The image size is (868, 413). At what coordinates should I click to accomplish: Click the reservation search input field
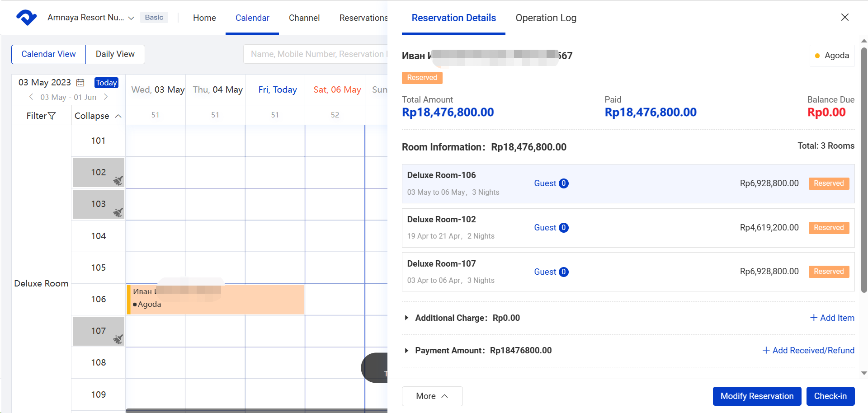tap(316, 54)
